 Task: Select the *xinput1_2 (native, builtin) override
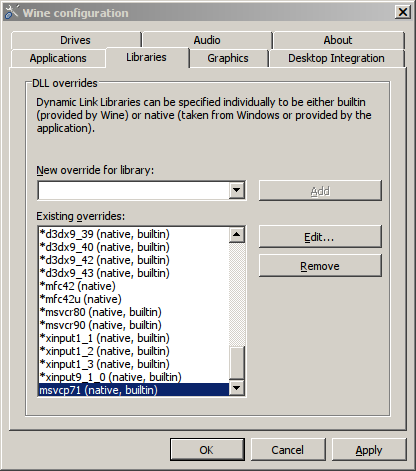134,351
